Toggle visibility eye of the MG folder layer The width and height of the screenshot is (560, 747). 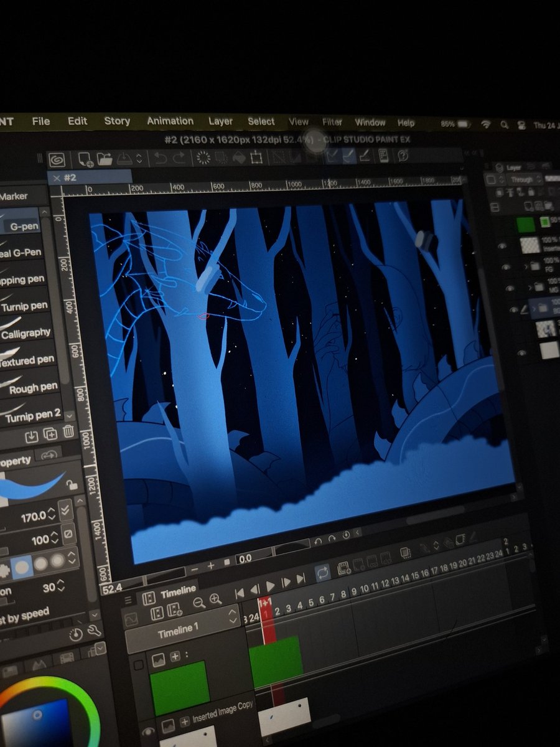click(x=510, y=288)
